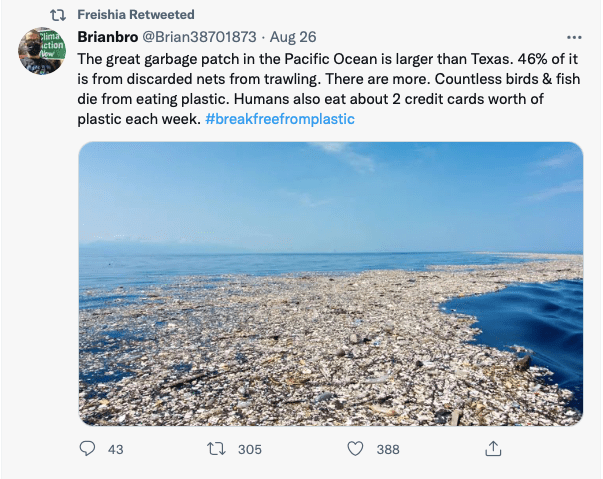Click the 388 likes count
The image size is (603, 479).
click(387, 449)
